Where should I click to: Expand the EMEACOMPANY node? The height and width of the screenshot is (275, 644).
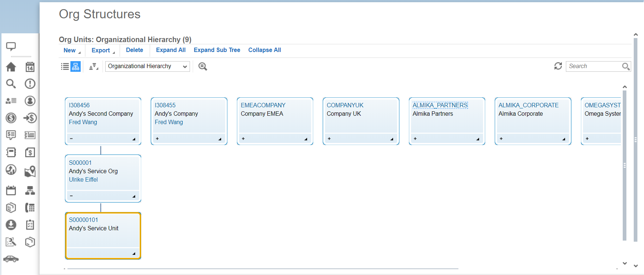(243, 139)
